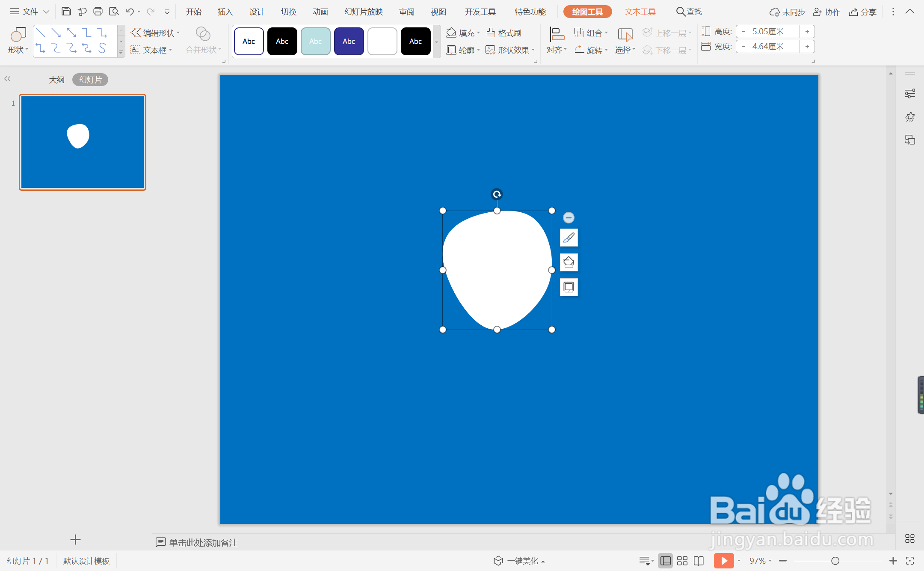Switch to the 大纲 outline tab
This screenshot has width=924, height=571.
56,80
